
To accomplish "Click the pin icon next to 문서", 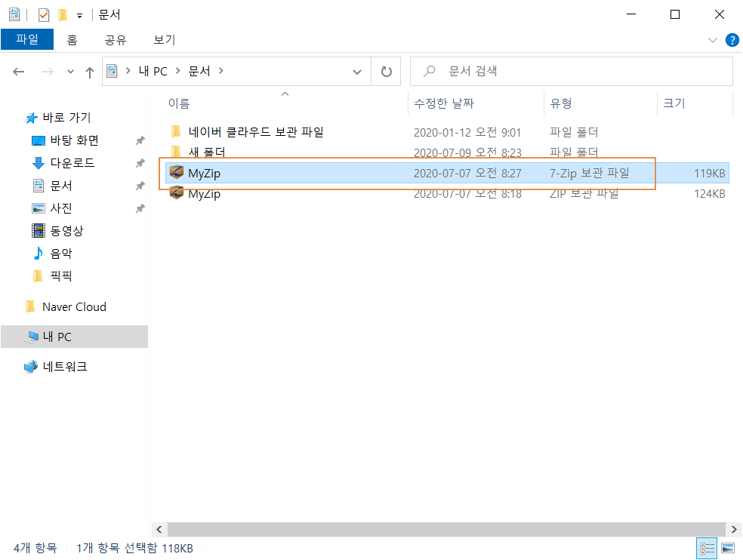I will click(140, 186).
